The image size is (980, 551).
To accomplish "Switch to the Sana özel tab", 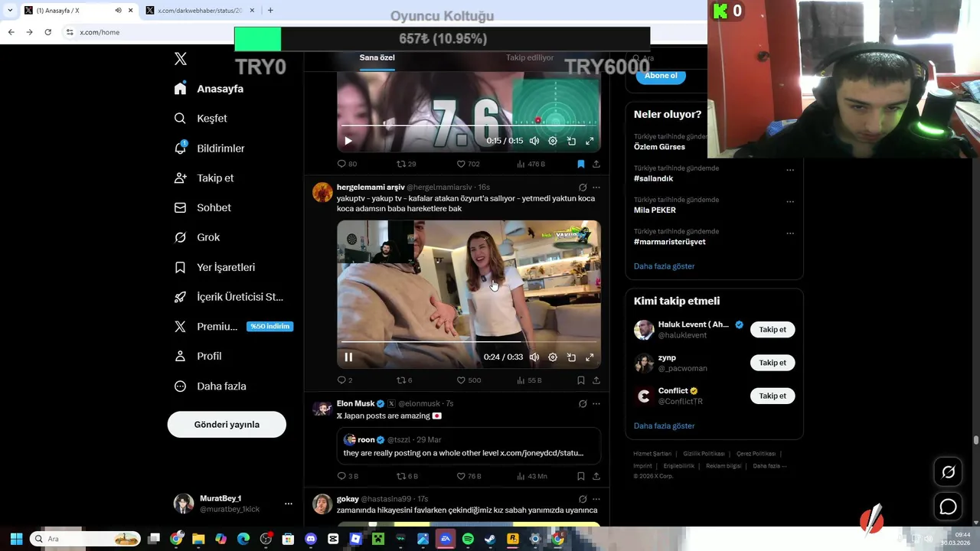I will coord(377,58).
